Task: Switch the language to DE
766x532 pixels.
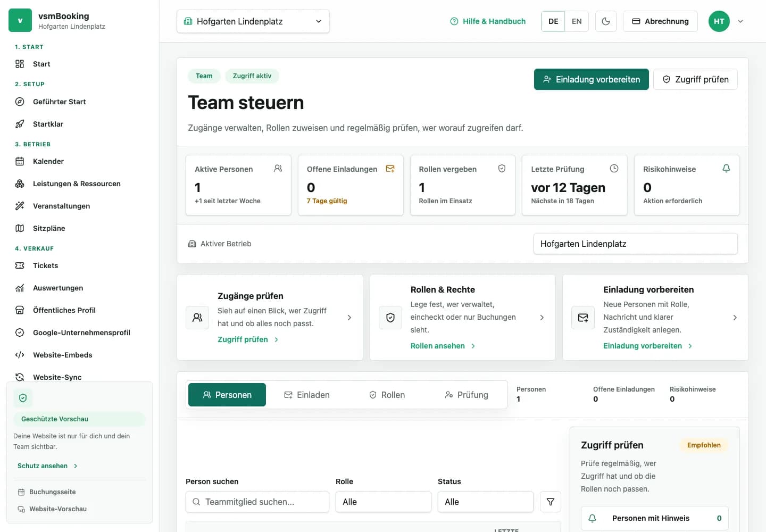Action: point(553,21)
